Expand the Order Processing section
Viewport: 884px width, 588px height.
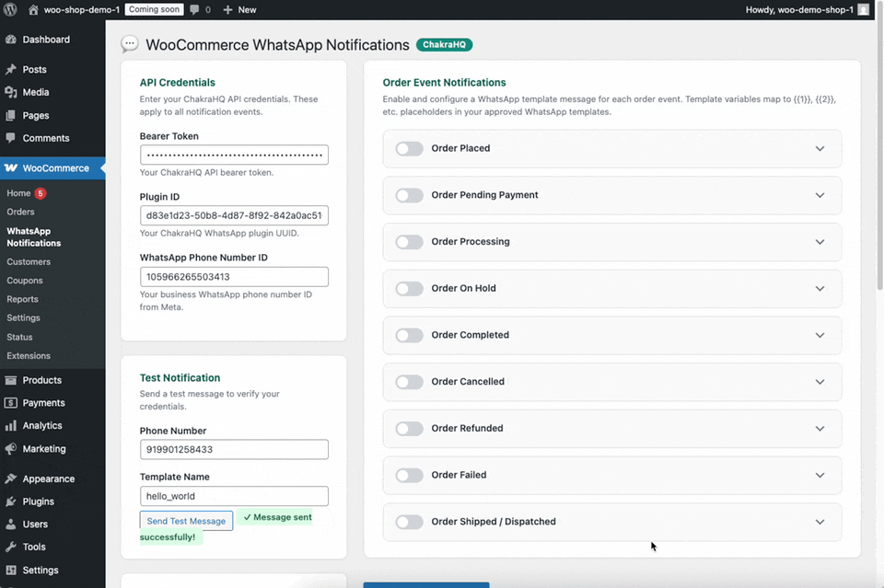[820, 242]
